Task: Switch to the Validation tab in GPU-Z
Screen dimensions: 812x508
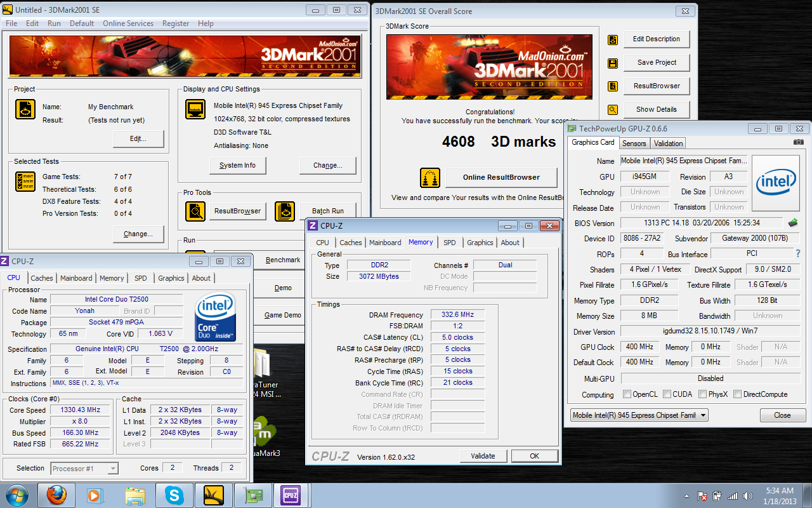Action: [669, 144]
